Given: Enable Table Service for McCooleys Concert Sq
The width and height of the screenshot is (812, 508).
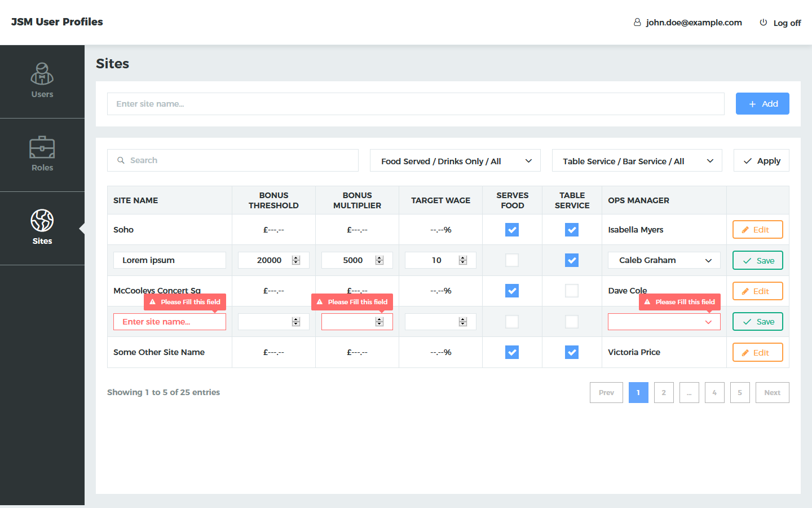Looking at the screenshot, I should click(x=572, y=291).
